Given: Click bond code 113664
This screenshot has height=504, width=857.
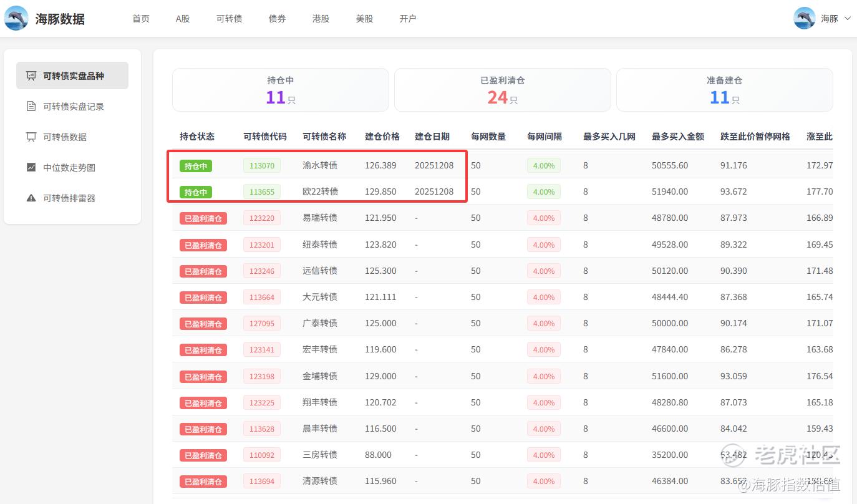Looking at the screenshot, I should pos(262,297).
